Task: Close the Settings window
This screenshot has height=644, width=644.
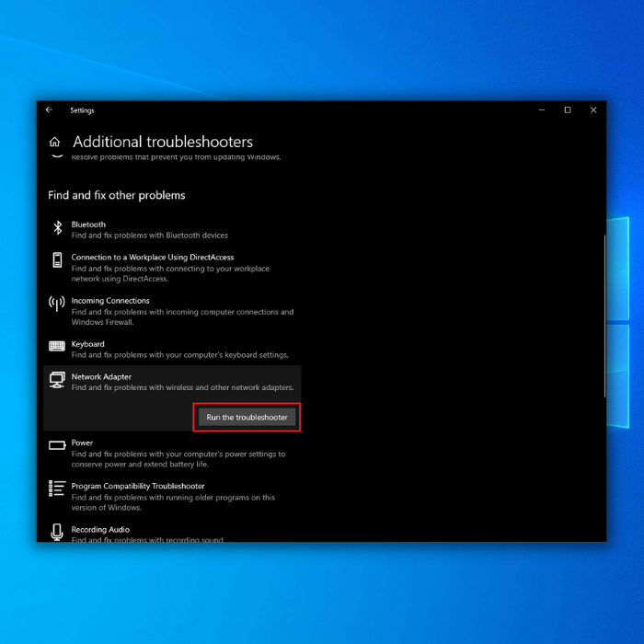Action: point(593,110)
